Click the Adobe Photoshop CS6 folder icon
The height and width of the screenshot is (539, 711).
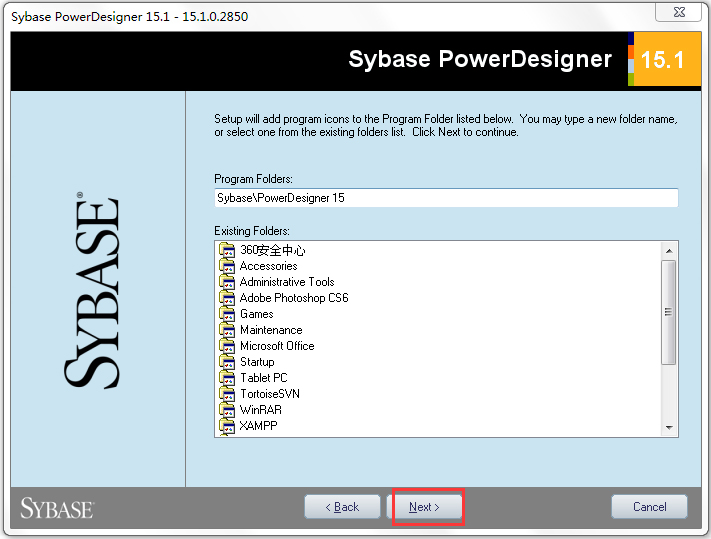coord(227,298)
